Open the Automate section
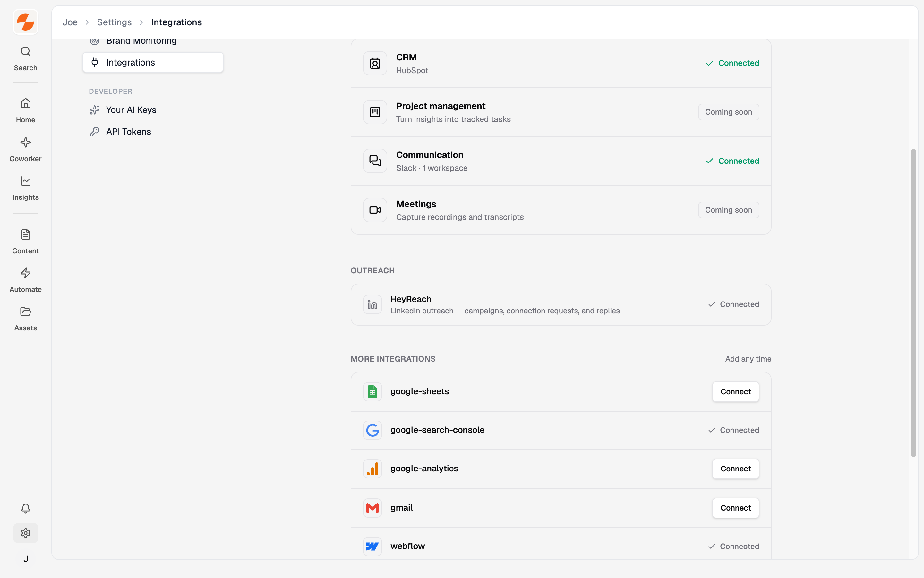Screen dimensions: 924x578 [26, 280]
